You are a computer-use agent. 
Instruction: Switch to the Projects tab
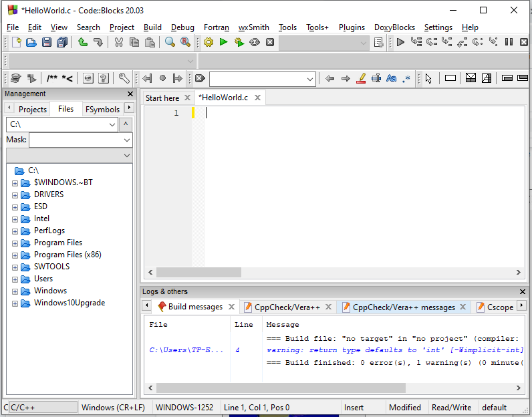coord(33,109)
